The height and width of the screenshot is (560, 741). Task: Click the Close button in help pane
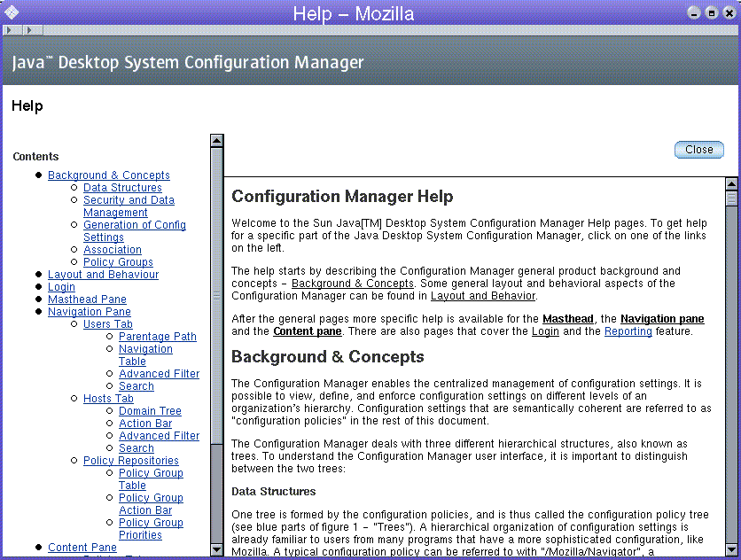[x=698, y=150]
